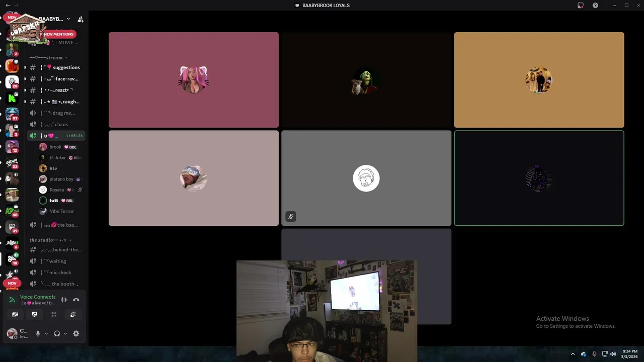This screenshot has height=362, width=644.
Task: Open the face-rev... text channel
Action: click(x=56, y=79)
